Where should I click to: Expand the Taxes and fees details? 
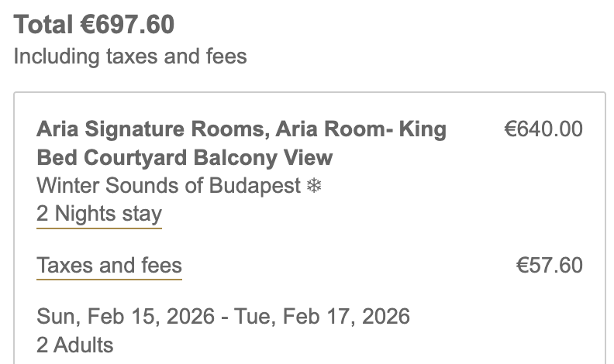109,266
